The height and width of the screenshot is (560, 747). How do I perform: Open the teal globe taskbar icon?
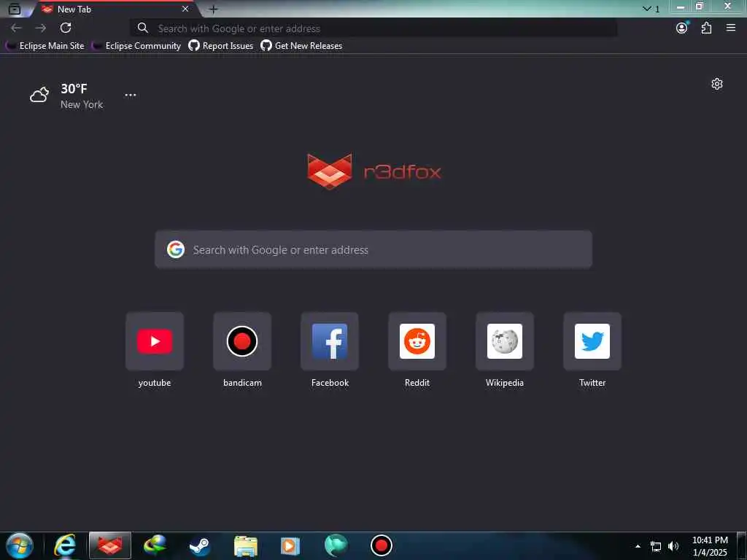(336, 545)
